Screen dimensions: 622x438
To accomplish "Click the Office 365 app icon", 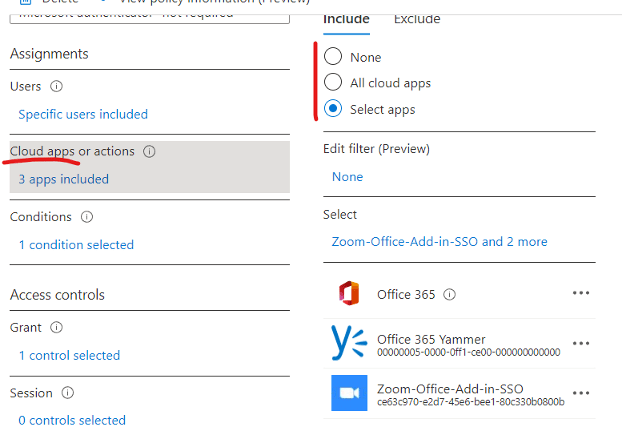I will pyautogui.click(x=348, y=294).
